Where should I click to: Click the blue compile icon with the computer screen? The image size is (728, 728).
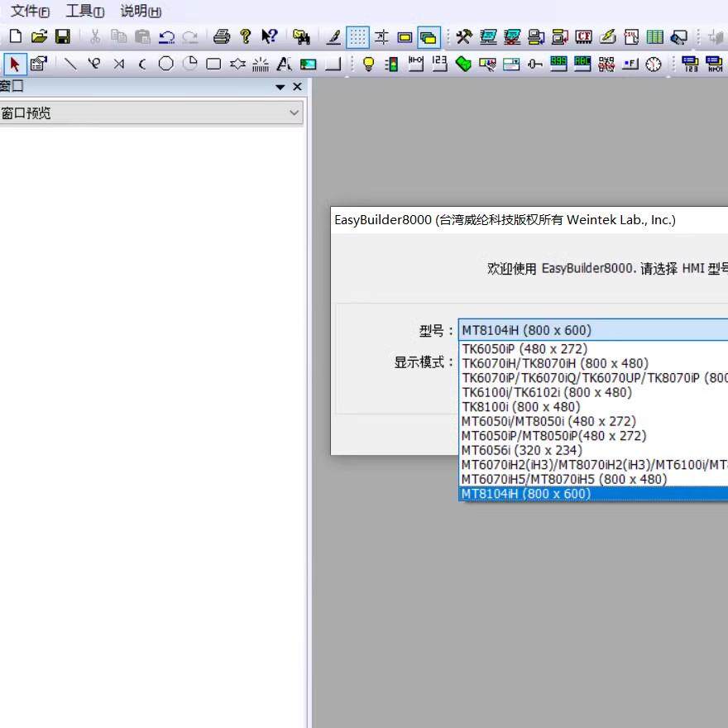(x=488, y=36)
